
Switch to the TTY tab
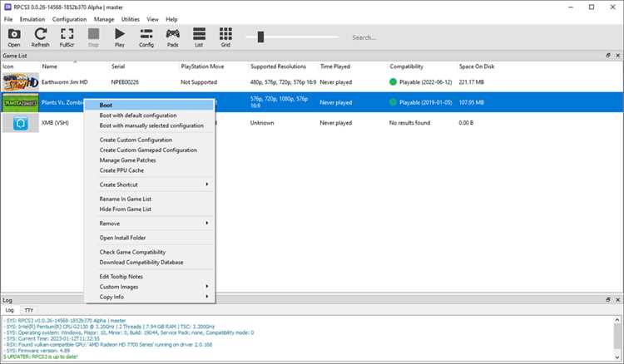click(28, 310)
